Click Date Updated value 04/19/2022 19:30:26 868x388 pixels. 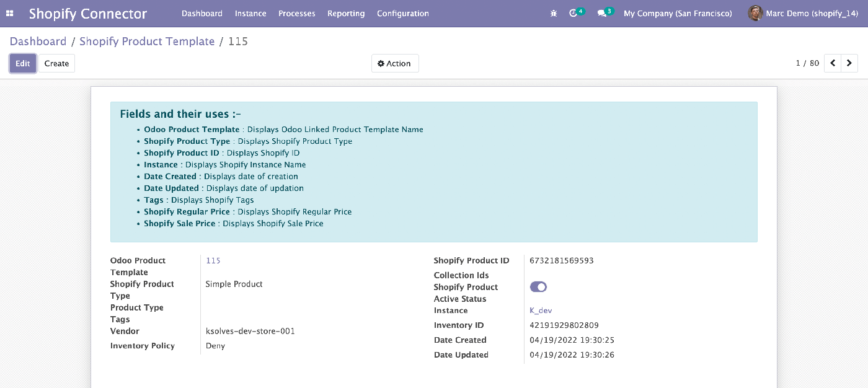coord(572,355)
